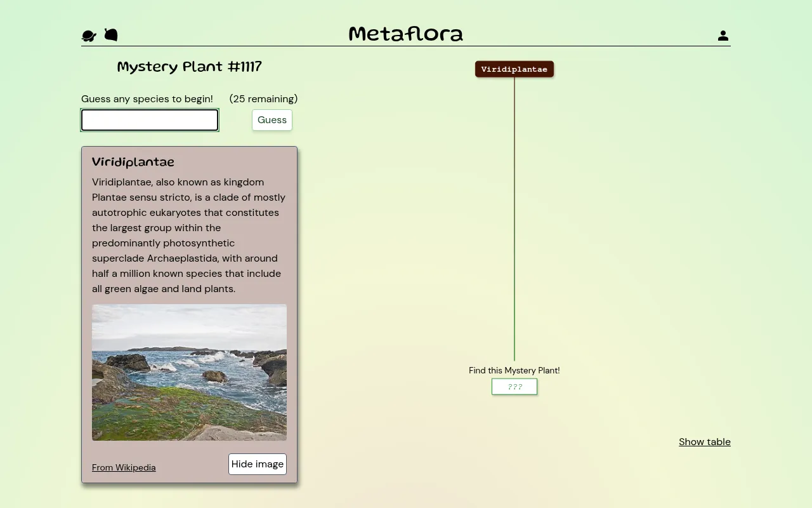Click the Viridiplantae card heading
The image size is (812, 508).
tap(133, 162)
